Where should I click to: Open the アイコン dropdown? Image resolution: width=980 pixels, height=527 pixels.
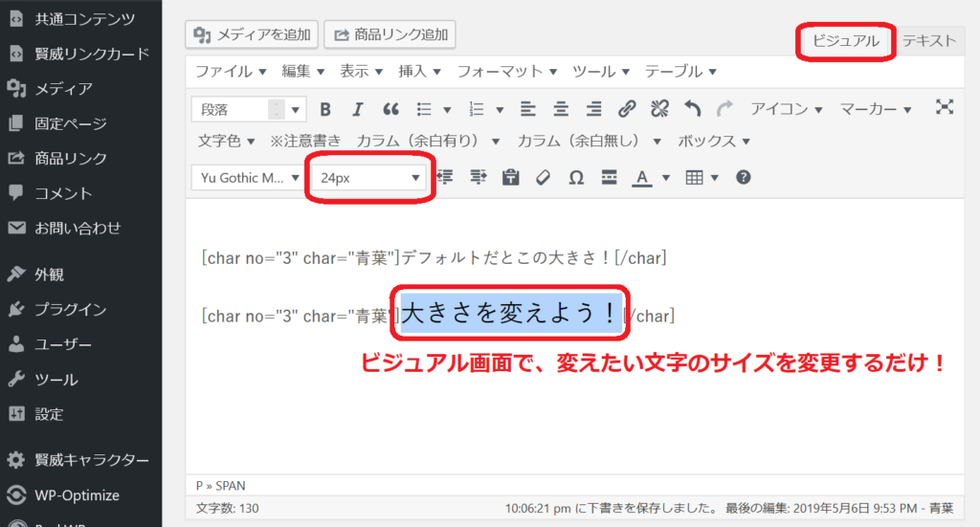787,109
